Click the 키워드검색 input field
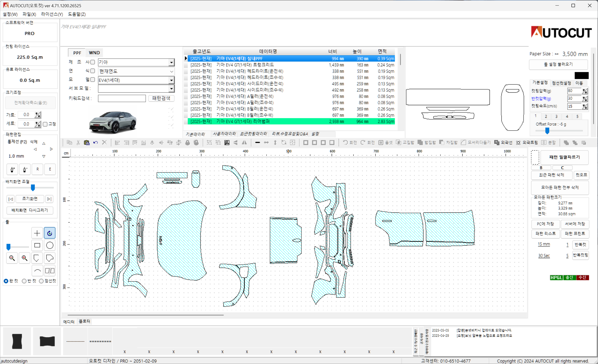598x364 pixels. (122, 98)
